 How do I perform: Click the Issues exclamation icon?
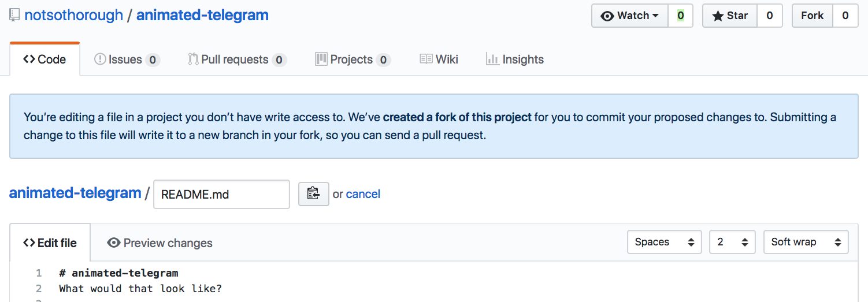pos(100,59)
